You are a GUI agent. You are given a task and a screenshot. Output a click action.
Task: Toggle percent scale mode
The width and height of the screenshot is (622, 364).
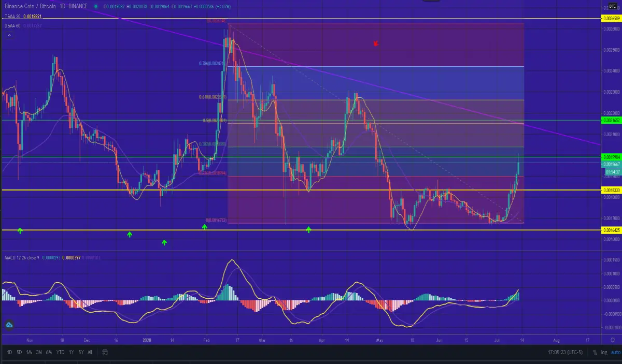[x=595, y=352]
